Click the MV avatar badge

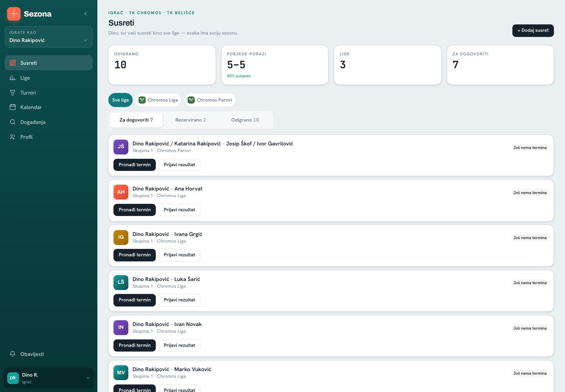[x=121, y=372]
